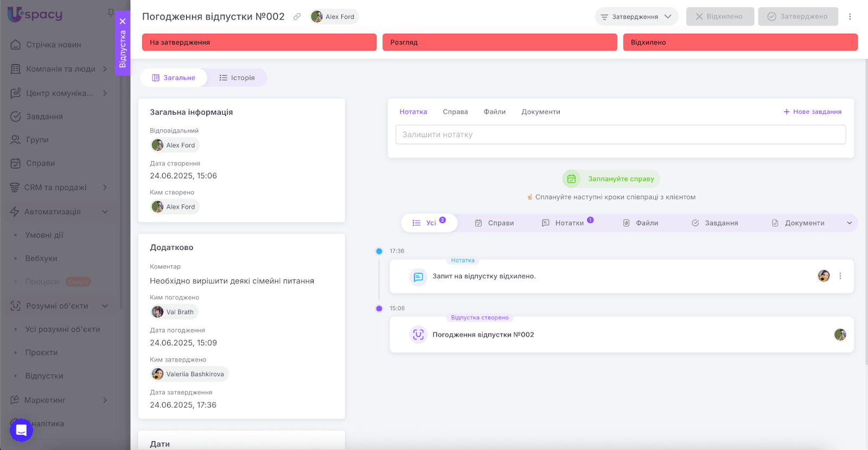This screenshot has height=450, width=868.
Task: Pin the sidebar with the pin icon
Action: point(111,12)
